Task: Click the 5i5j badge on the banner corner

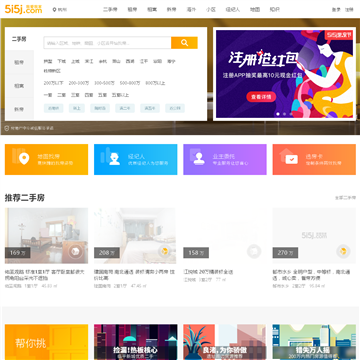Action: tap(339, 35)
